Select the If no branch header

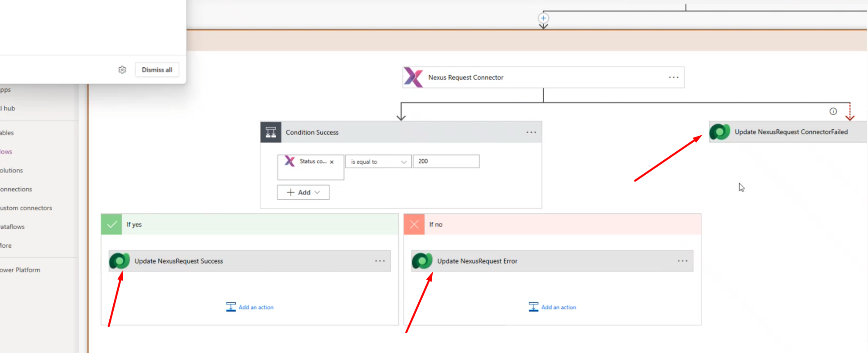(x=552, y=224)
